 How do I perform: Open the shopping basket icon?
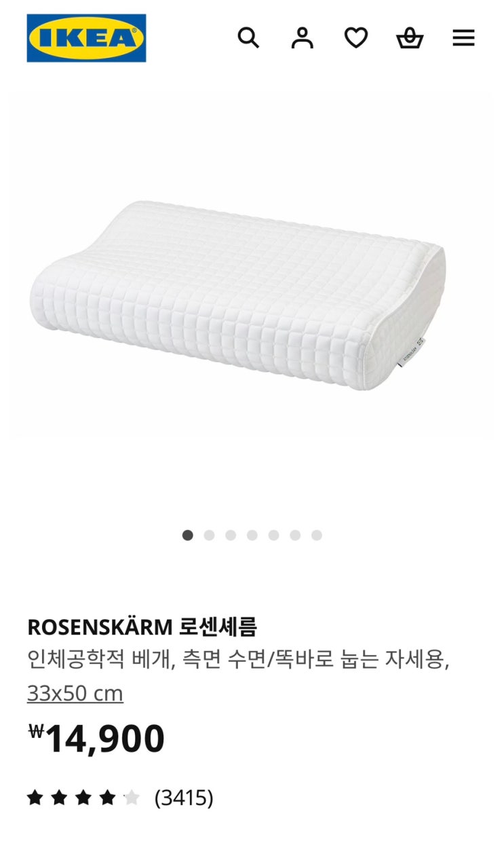pos(410,38)
